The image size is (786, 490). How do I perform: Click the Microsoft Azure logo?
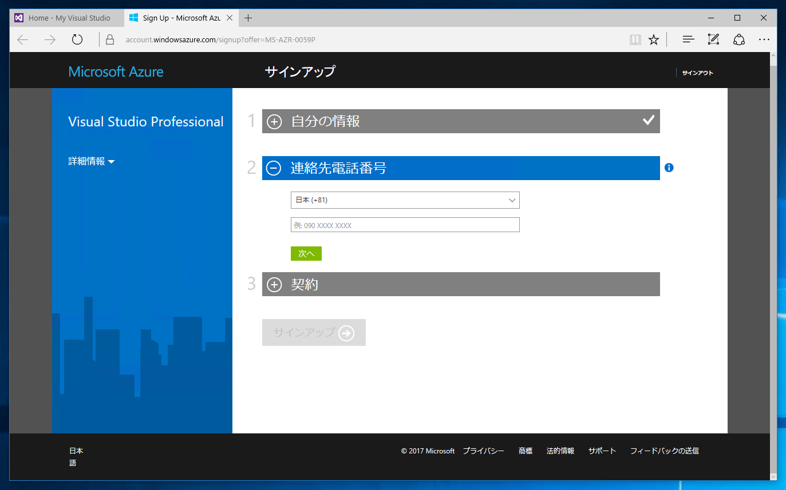tap(116, 72)
